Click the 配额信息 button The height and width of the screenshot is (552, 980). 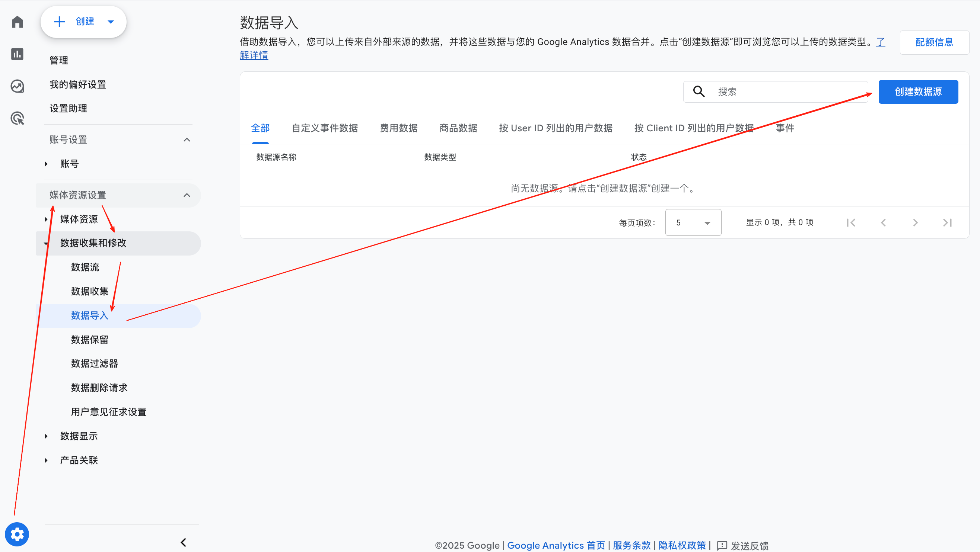coord(934,42)
